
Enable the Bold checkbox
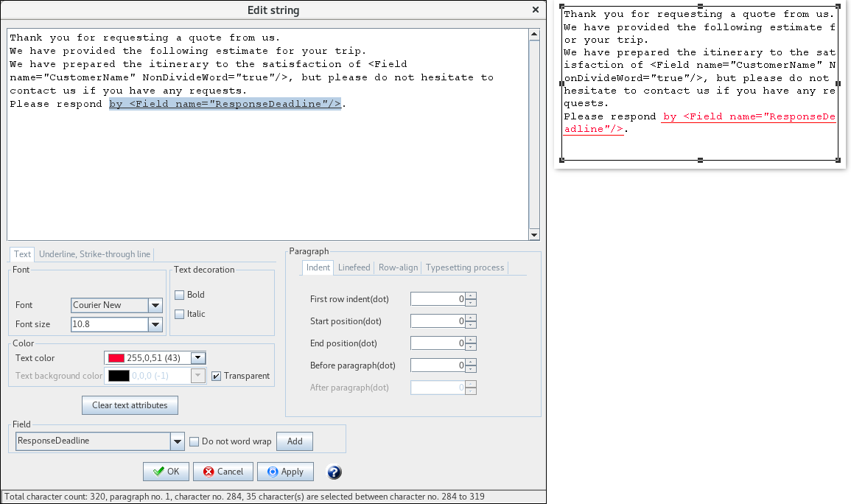point(179,295)
